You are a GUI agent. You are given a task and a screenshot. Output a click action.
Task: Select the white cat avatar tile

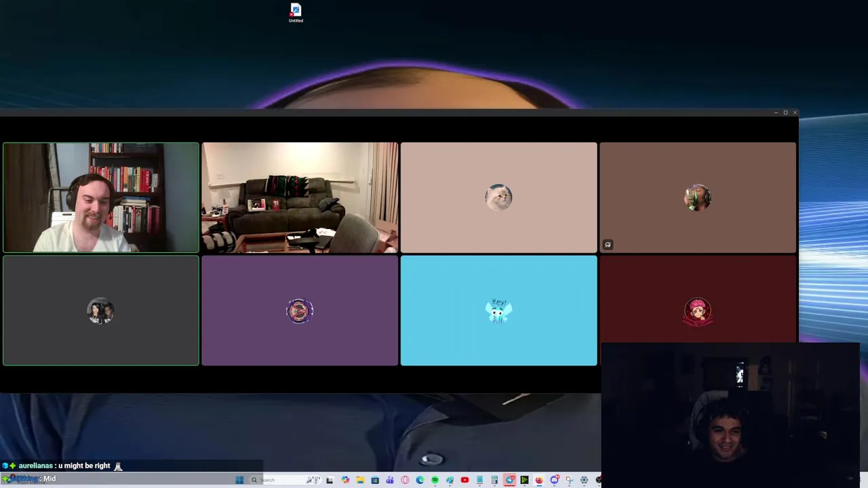click(498, 197)
